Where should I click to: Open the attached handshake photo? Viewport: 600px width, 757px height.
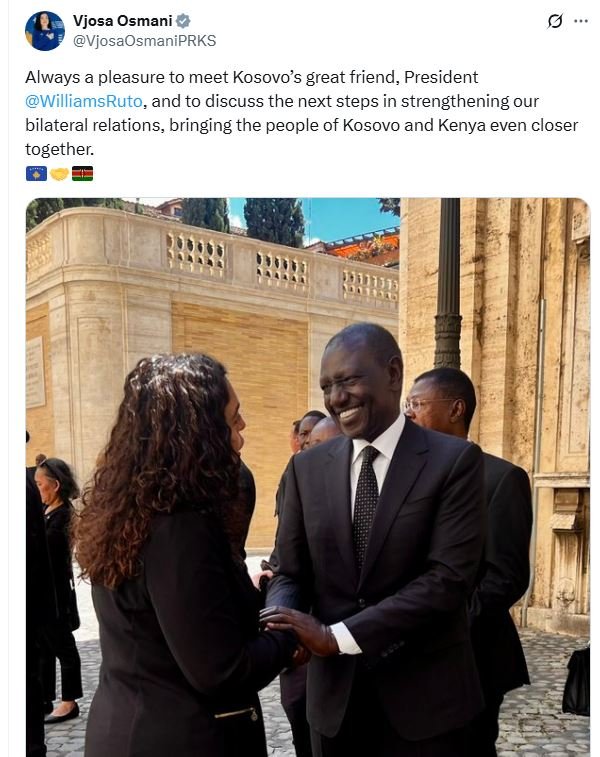point(308,477)
